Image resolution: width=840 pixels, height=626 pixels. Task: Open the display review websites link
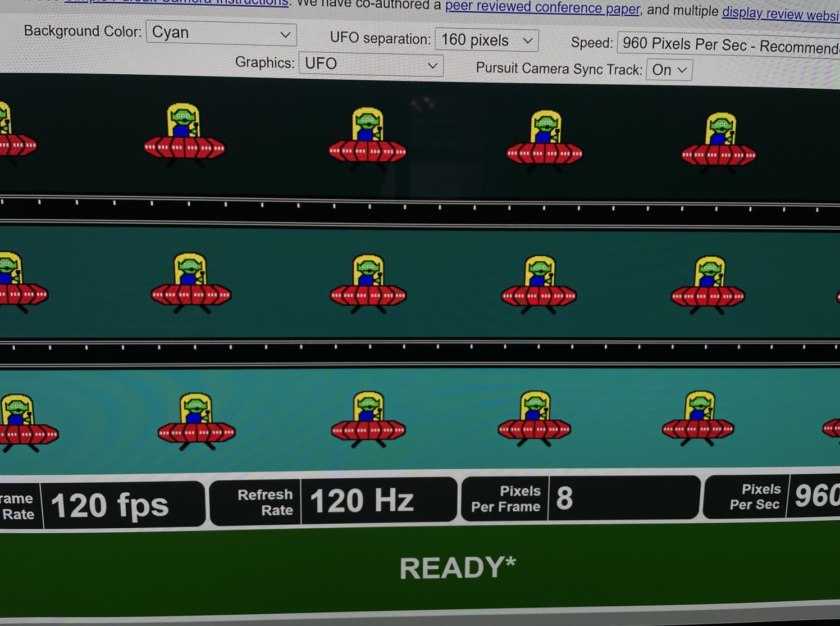pyautogui.click(x=780, y=13)
